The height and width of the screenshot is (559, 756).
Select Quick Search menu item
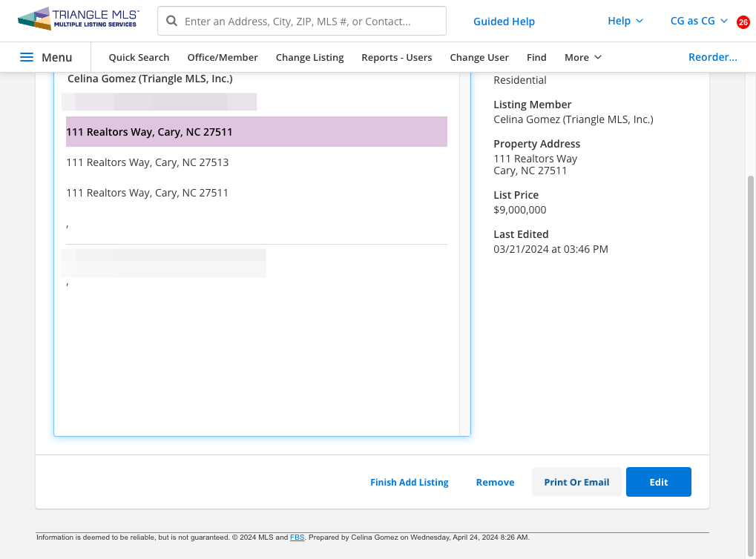139,57
